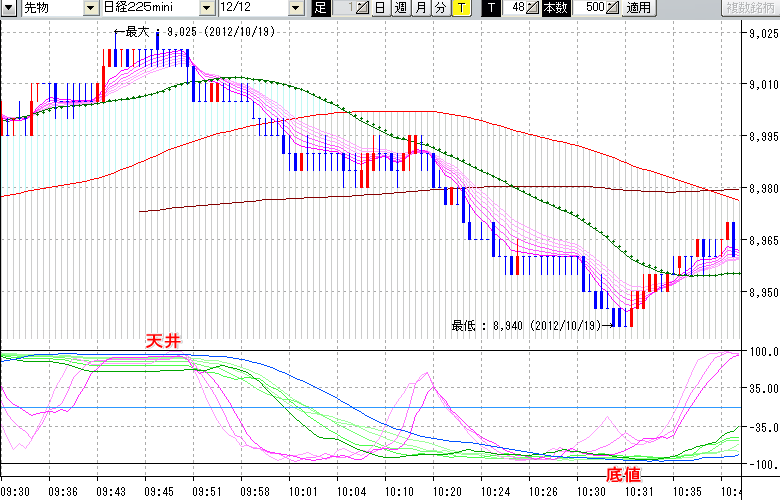The width and height of the screenshot is (780, 500).
Task: Click the spinner beside the 500 bar count
Action: 611,8
